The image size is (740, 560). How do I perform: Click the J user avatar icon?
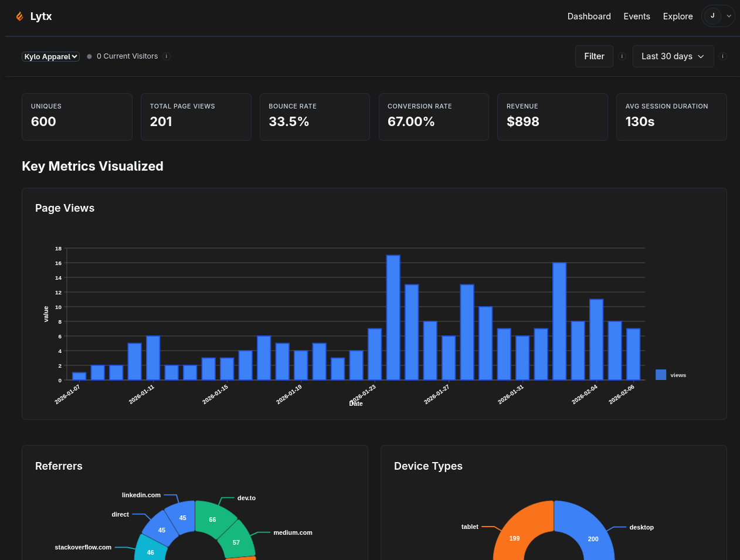click(712, 16)
